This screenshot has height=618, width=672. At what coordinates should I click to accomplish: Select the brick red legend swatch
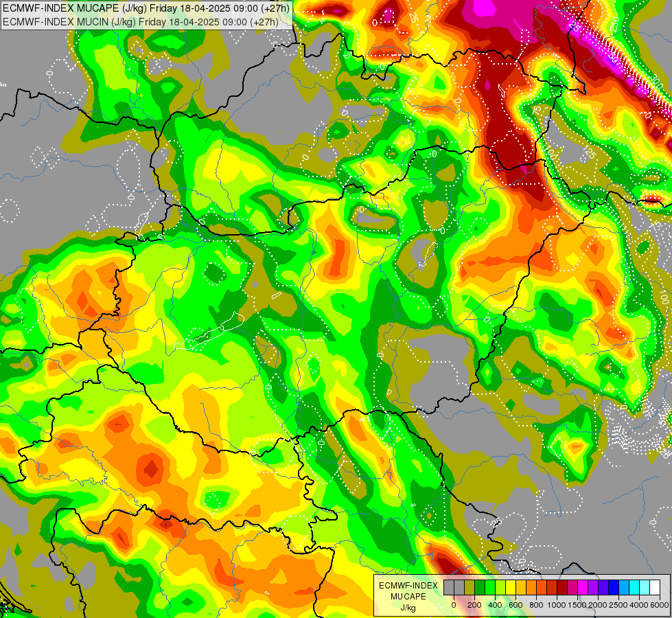(552, 587)
